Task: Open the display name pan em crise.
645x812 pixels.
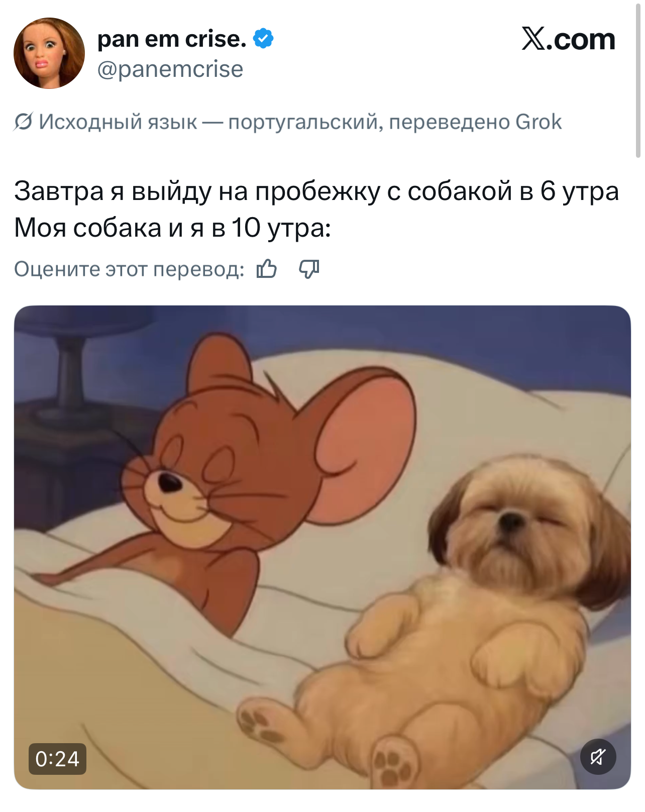Action: point(172,39)
